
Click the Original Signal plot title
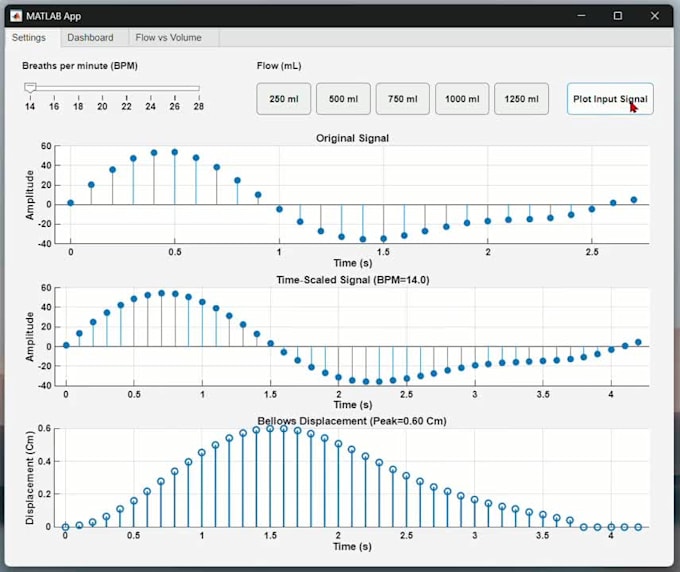(x=352, y=138)
